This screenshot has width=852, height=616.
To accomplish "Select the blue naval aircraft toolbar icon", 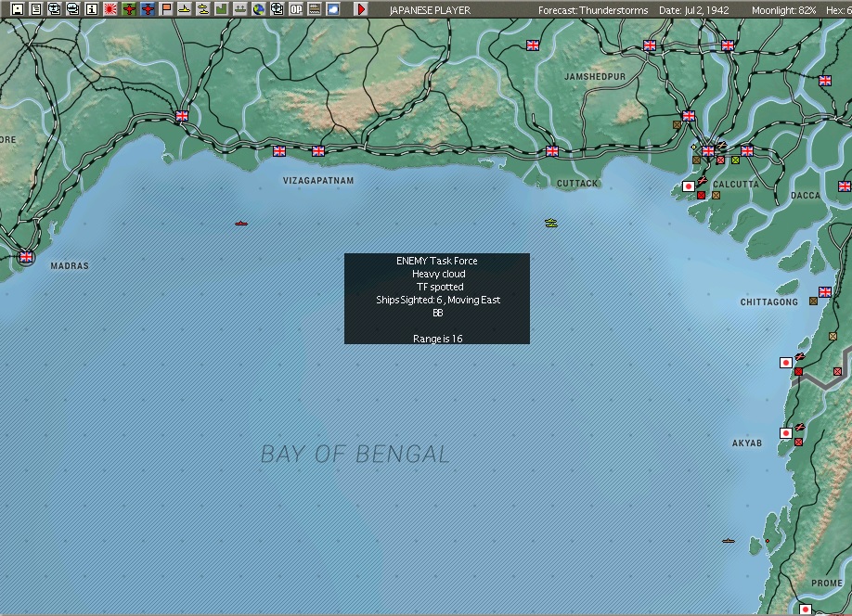I will coord(148,9).
